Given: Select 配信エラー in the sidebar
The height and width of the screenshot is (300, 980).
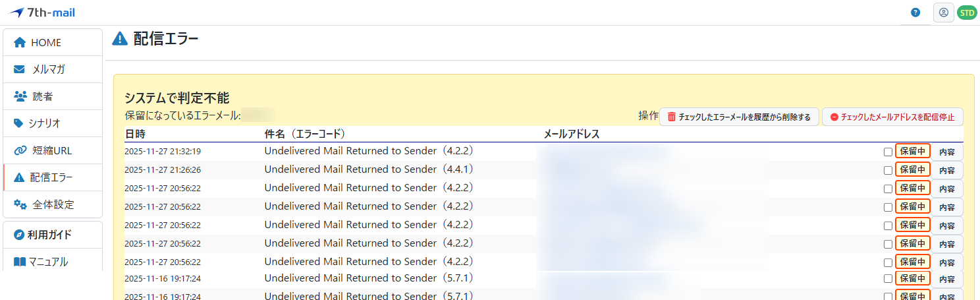Looking at the screenshot, I should 53,177.
